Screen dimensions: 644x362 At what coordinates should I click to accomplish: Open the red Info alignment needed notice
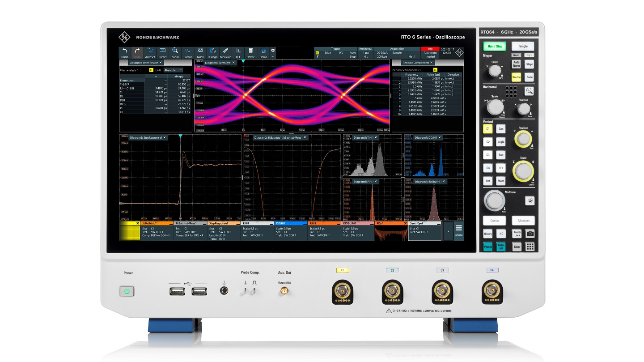point(430,53)
